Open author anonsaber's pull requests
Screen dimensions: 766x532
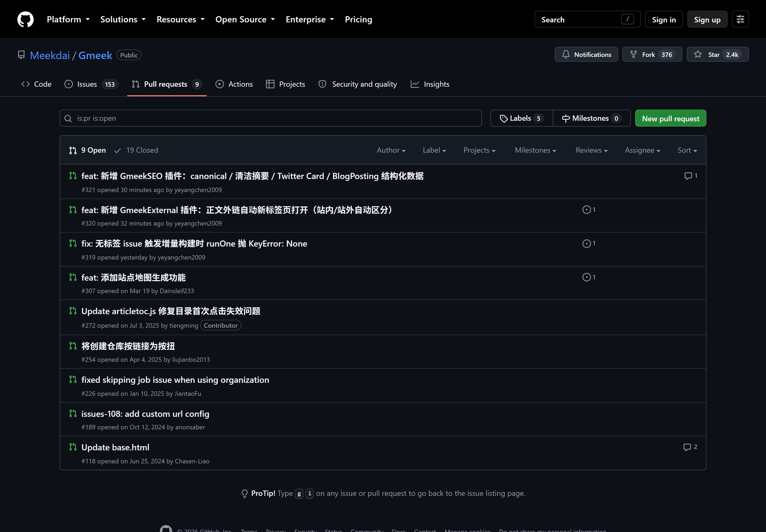[190, 427]
